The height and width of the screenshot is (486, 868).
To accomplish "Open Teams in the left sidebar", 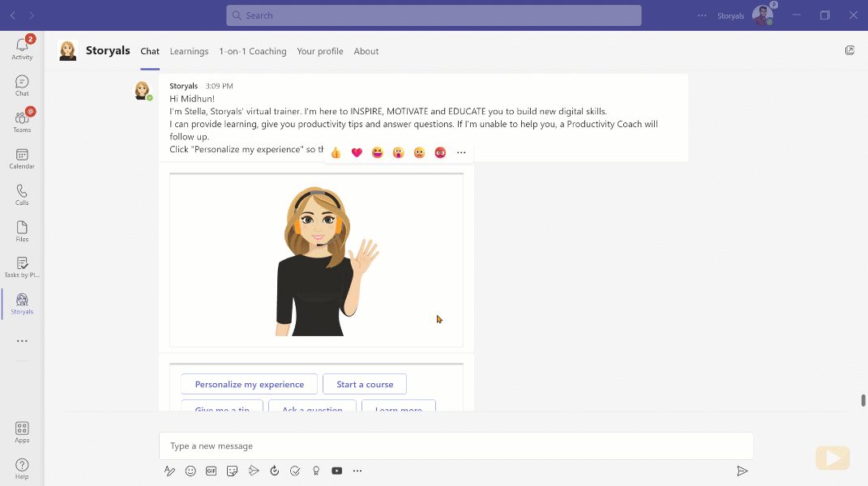I will click(22, 122).
